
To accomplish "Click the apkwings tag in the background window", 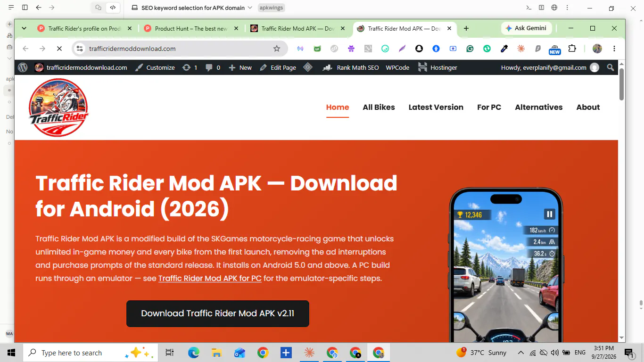I will click(272, 8).
